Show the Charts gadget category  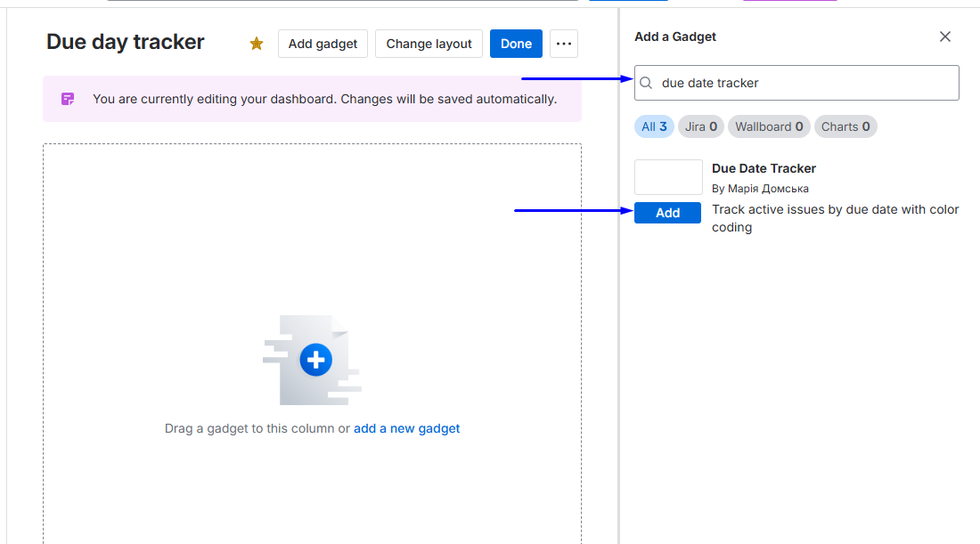[845, 126]
